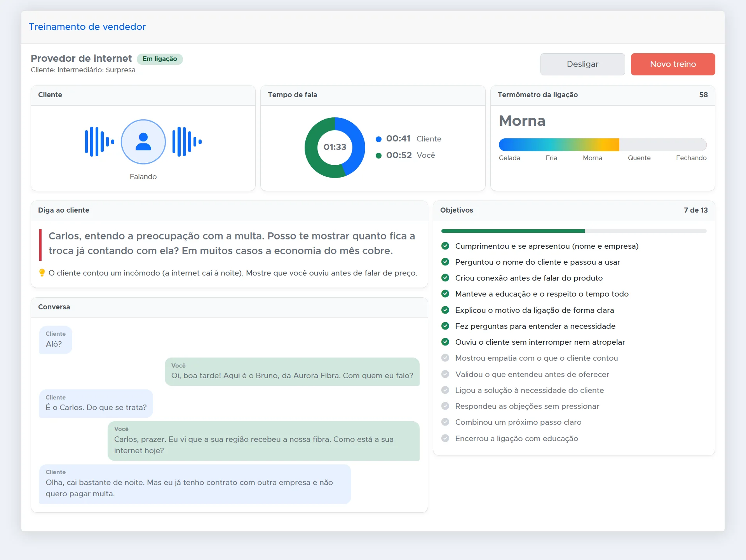This screenshot has width=746, height=560.
Task: Click the green Você legend dot
Action: (x=378, y=155)
